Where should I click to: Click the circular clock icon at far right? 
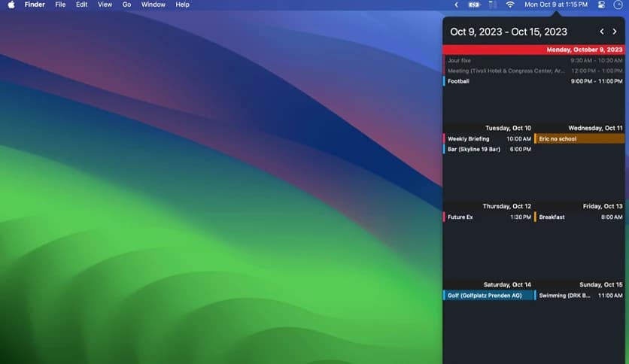point(618,5)
